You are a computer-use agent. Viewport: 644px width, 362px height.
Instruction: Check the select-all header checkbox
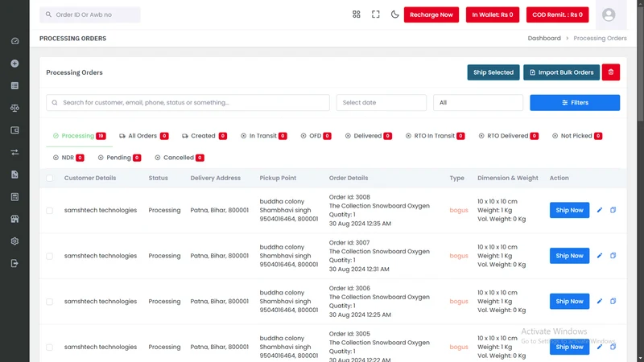tap(49, 178)
